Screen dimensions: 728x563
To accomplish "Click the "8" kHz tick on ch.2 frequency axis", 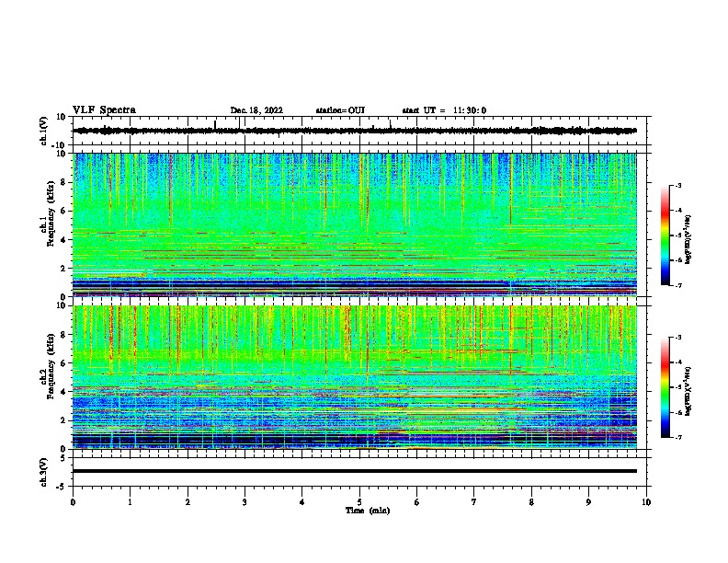I will click(x=63, y=335).
